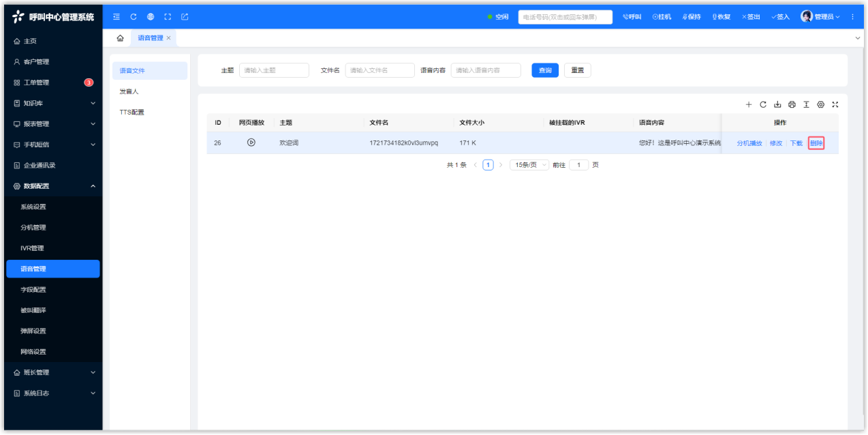Adjust table row density icon
The image size is (868, 435).
tap(806, 104)
